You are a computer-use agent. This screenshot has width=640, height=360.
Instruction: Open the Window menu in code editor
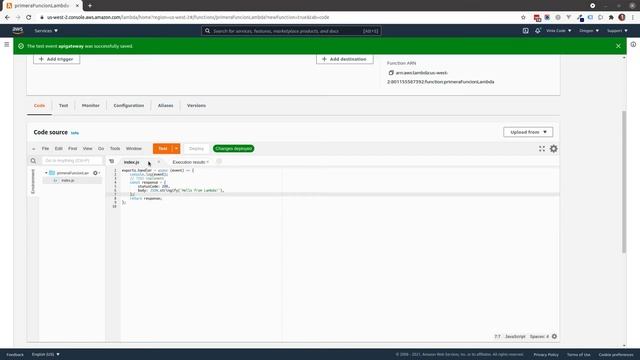pyautogui.click(x=134, y=149)
